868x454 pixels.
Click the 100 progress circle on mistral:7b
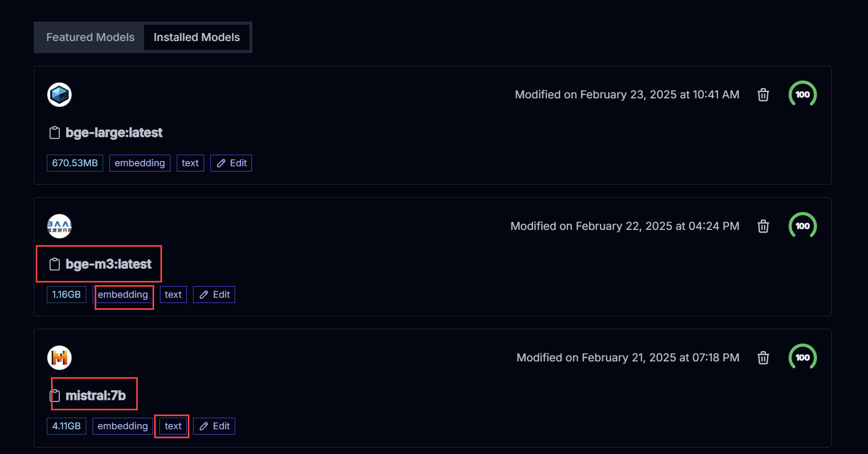[802, 358]
